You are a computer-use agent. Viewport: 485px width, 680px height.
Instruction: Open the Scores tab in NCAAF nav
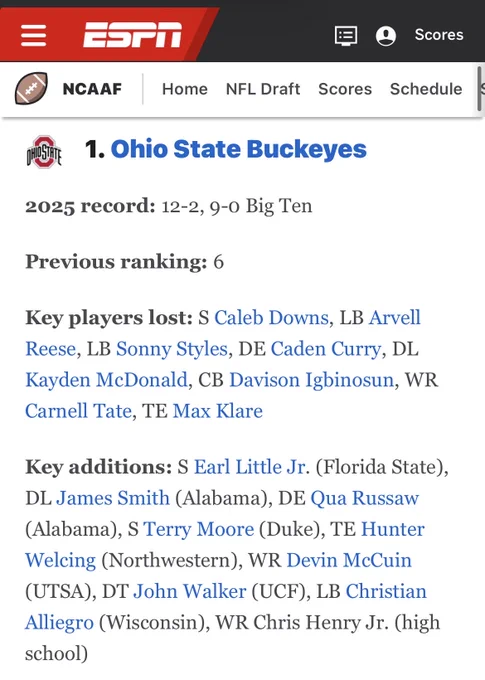[x=345, y=89]
